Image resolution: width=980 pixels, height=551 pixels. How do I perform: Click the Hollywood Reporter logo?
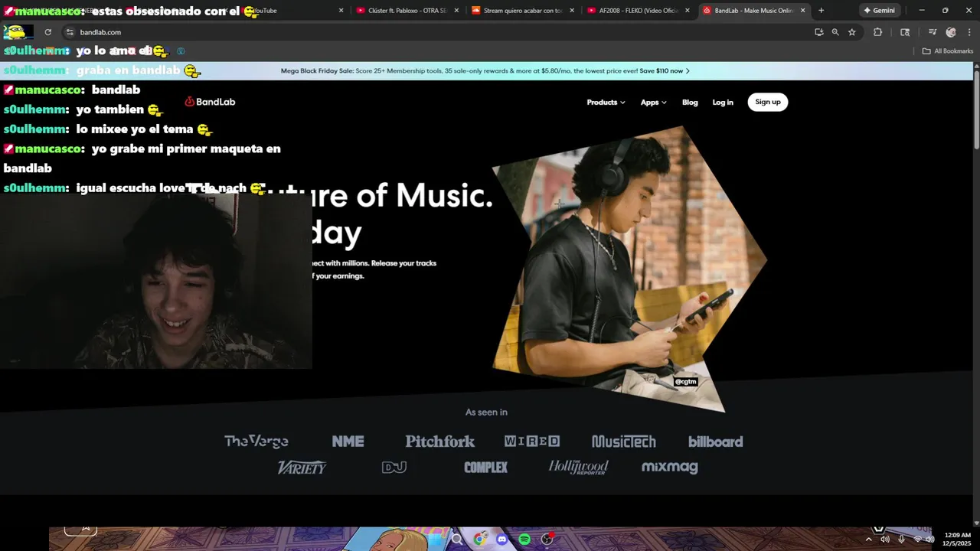[x=578, y=467]
